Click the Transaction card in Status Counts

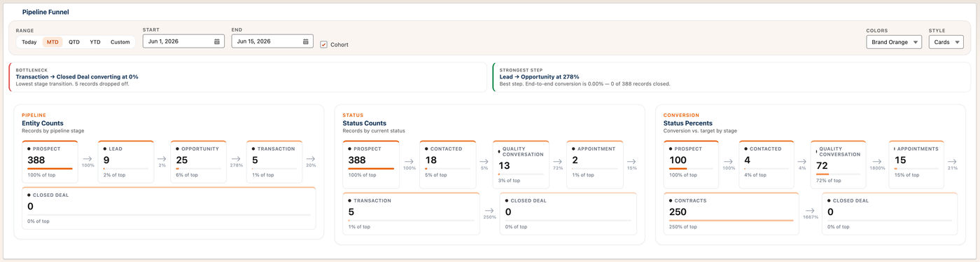(x=411, y=214)
